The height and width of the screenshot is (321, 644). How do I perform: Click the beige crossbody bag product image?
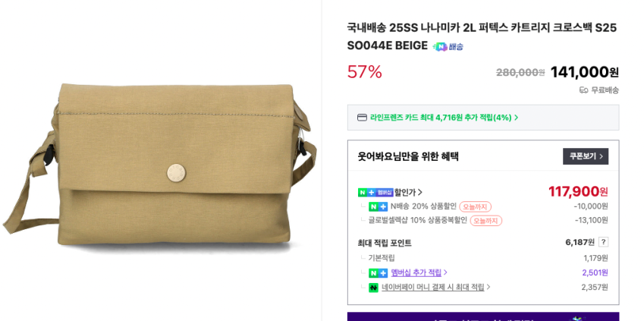pyautogui.click(x=159, y=165)
